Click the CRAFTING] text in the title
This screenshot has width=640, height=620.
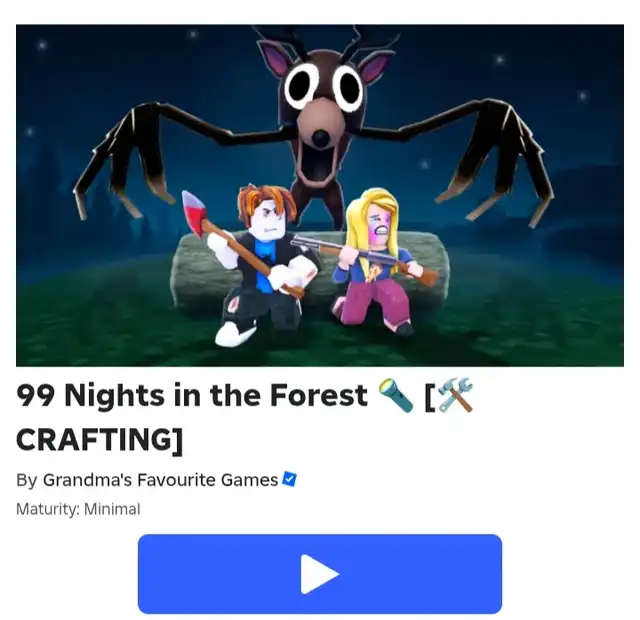tap(100, 439)
